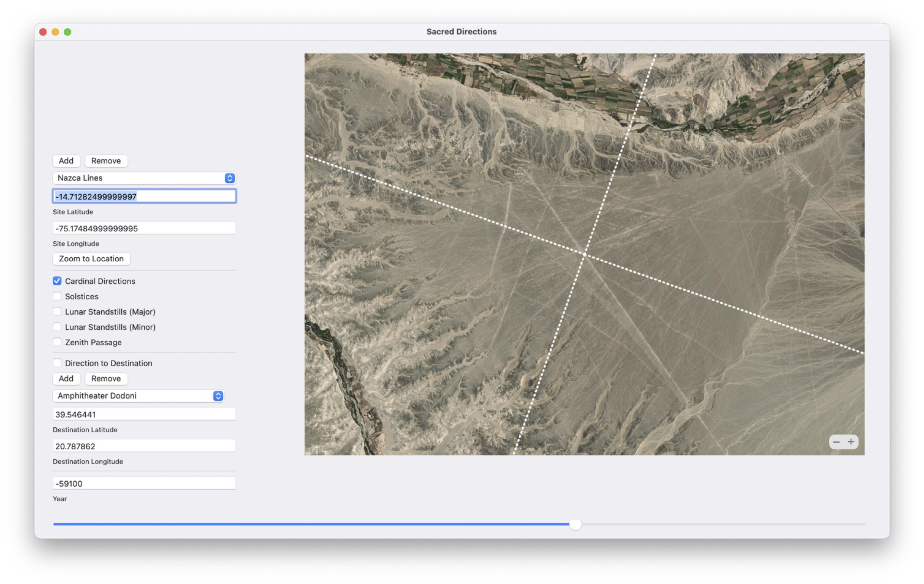
Task: Enable Lunar Standstills (Major) checkbox
Action: (57, 312)
